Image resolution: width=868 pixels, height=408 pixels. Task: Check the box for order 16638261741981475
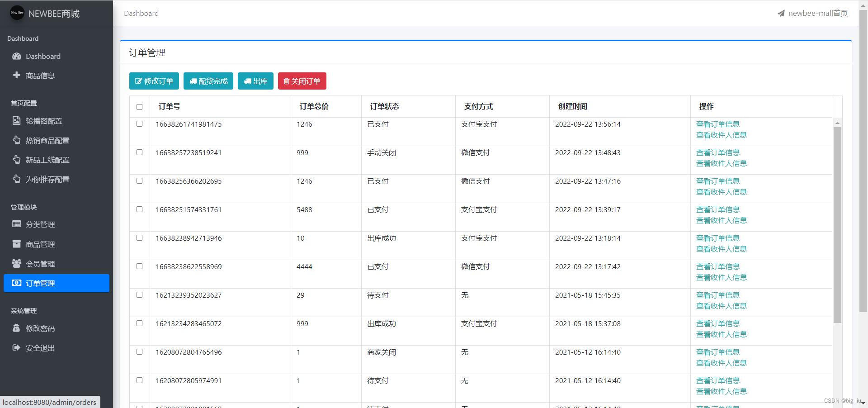click(x=139, y=123)
